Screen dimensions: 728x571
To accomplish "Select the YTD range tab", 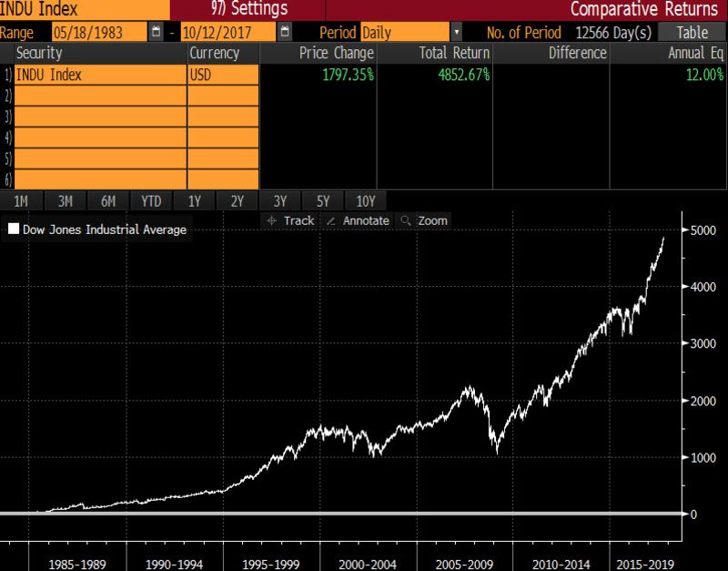I will [151, 201].
